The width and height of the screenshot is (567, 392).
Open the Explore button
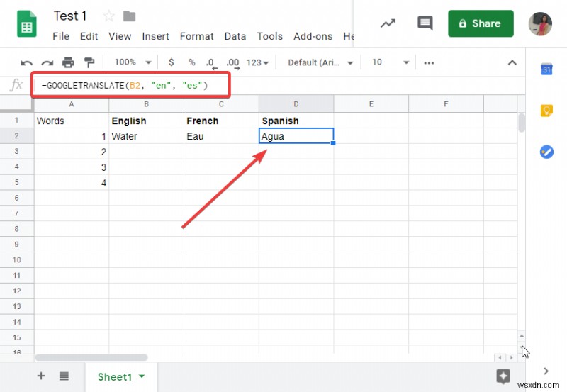[x=503, y=376]
